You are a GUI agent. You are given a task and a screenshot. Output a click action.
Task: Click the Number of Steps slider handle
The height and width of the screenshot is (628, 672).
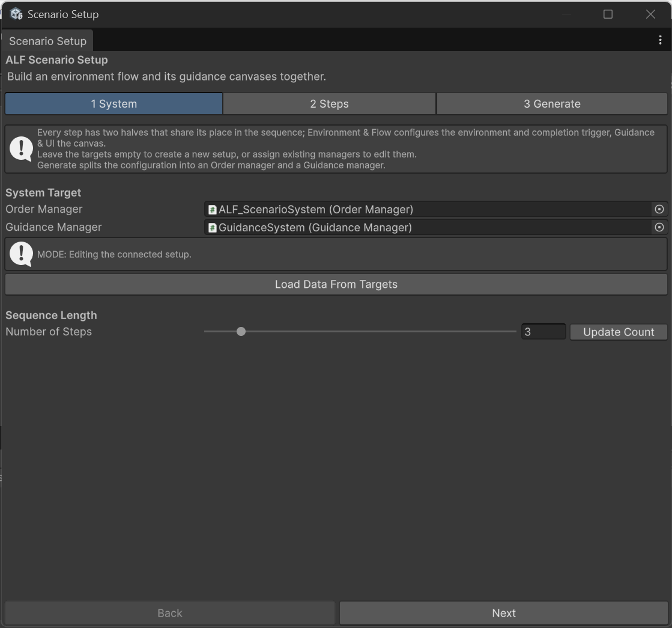pyautogui.click(x=241, y=332)
